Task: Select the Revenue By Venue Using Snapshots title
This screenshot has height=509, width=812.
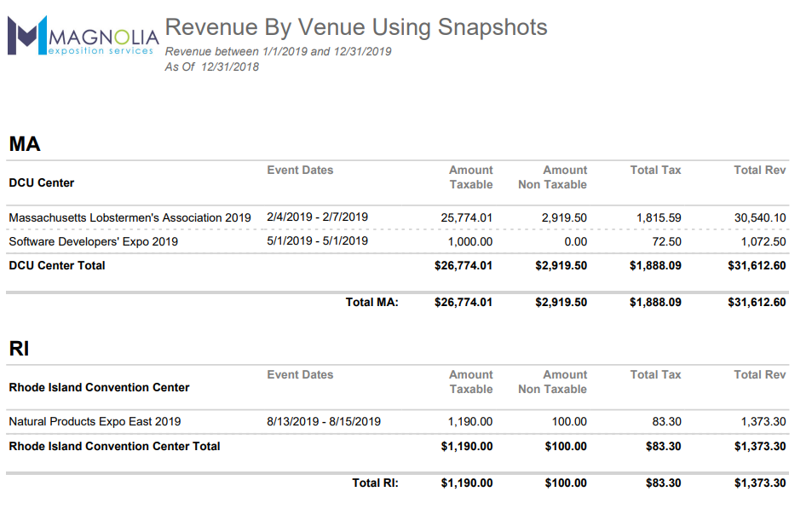Action: point(355,27)
